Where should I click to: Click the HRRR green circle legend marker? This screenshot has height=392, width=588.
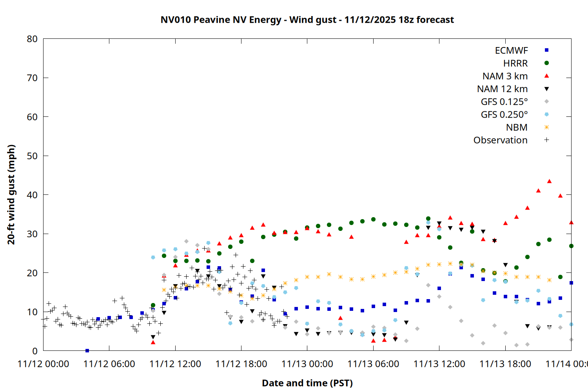[x=546, y=63]
